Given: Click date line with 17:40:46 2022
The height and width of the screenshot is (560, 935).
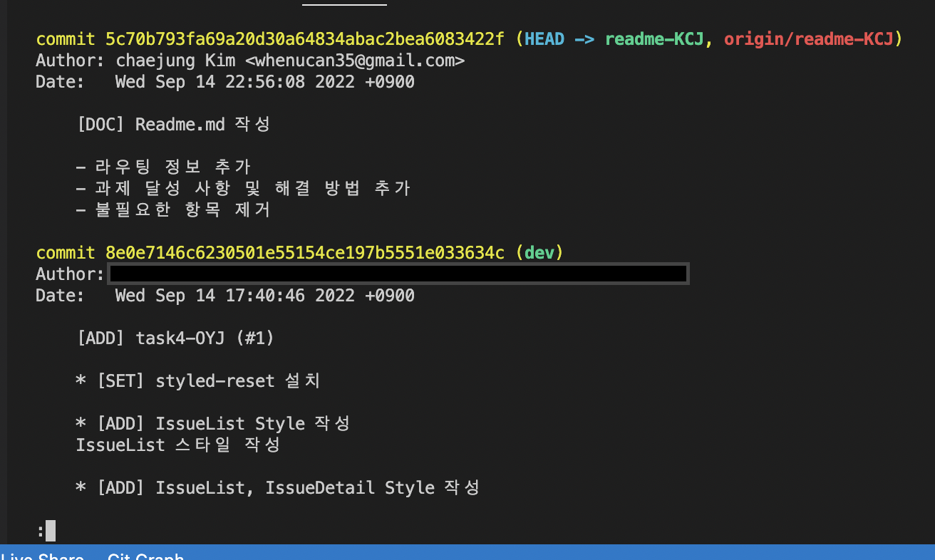Looking at the screenshot, I should [225, 296].
